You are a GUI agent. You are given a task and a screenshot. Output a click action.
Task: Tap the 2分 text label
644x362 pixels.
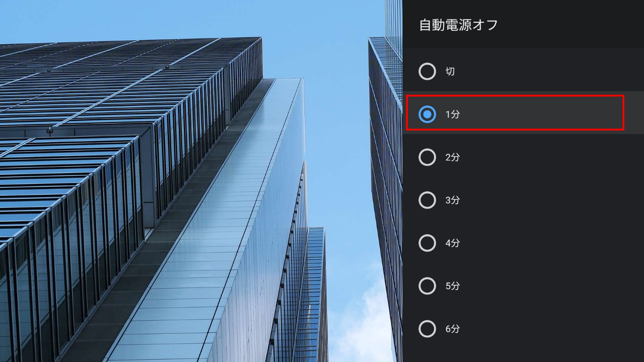click(452, 157)
